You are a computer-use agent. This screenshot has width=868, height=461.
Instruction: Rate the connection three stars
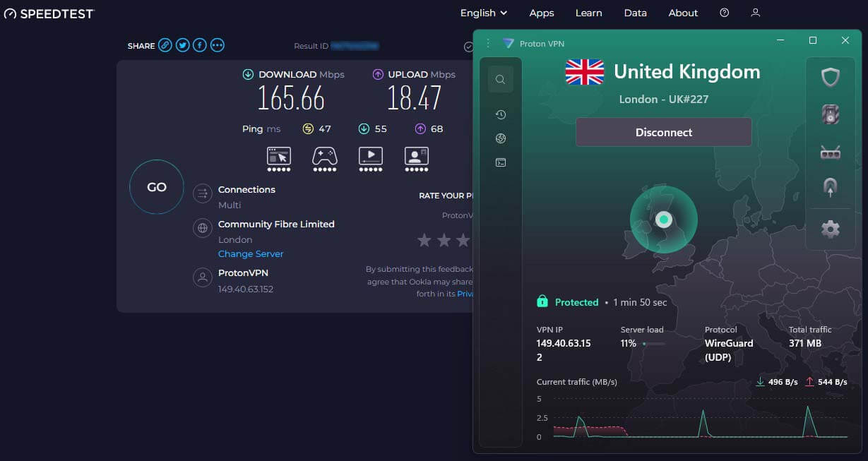(463, 241)
